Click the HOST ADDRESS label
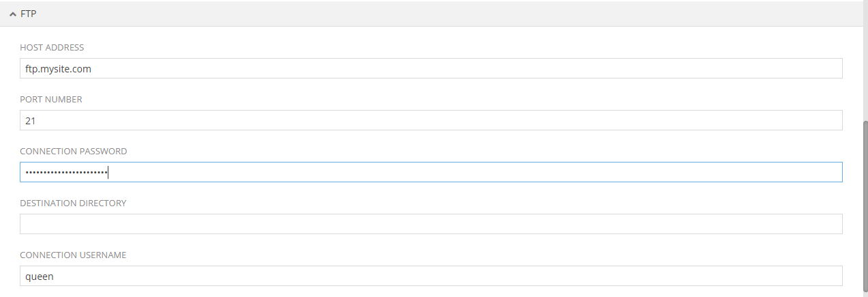 pos(52,48)
